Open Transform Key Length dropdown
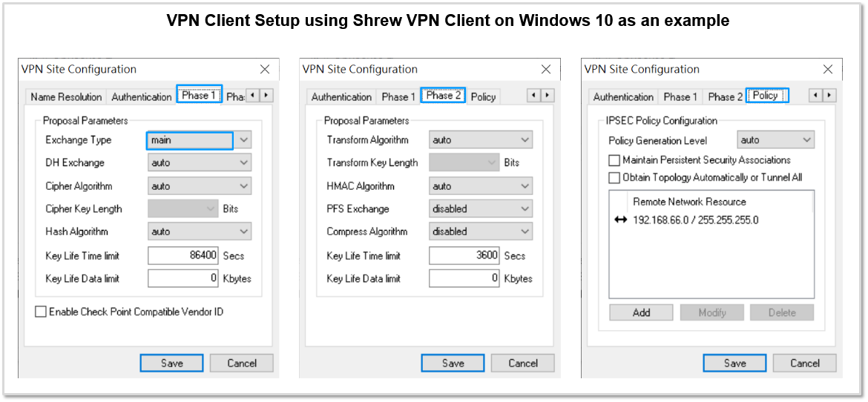868x402 pixels. tap(464, 162)
